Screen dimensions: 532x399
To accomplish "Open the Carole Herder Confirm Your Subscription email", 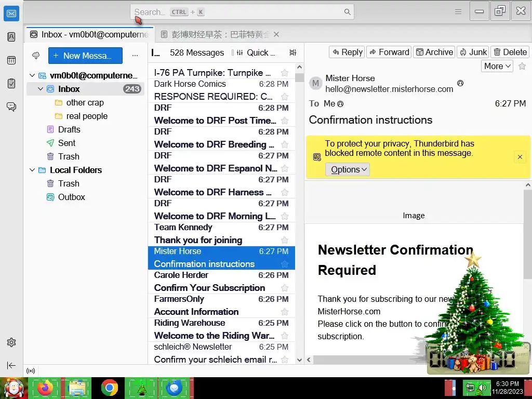I will point(221,282).
